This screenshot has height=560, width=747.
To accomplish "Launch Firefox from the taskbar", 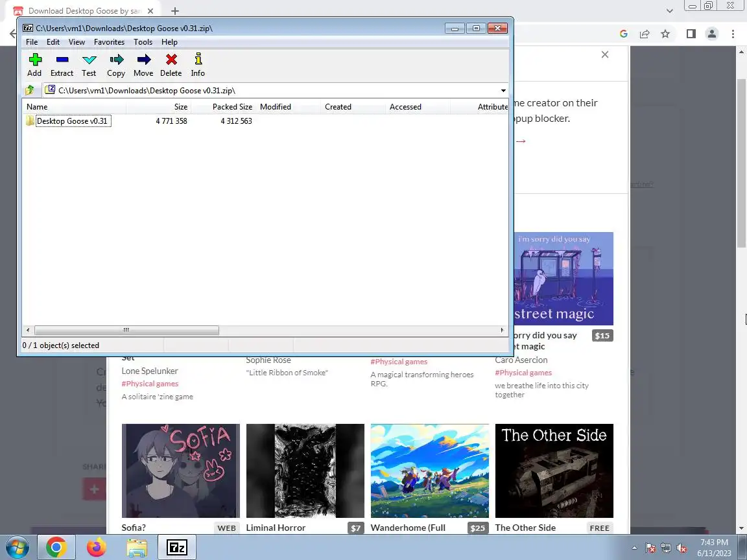I will 97,547.
